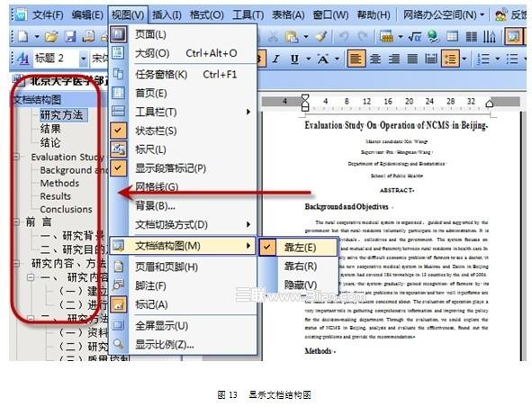Viewport: 532px width, 407px height.
Task: Collapse the 前 言 tree node
Action: coord(15,222)
